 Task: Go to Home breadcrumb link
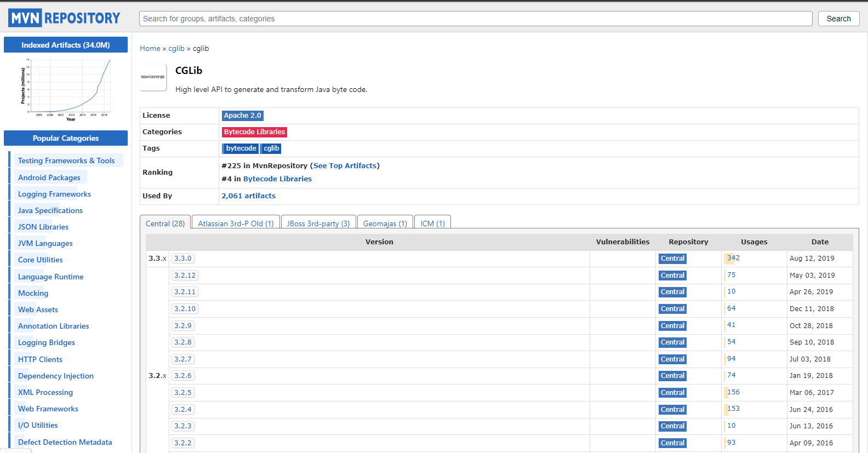(150, 48)
